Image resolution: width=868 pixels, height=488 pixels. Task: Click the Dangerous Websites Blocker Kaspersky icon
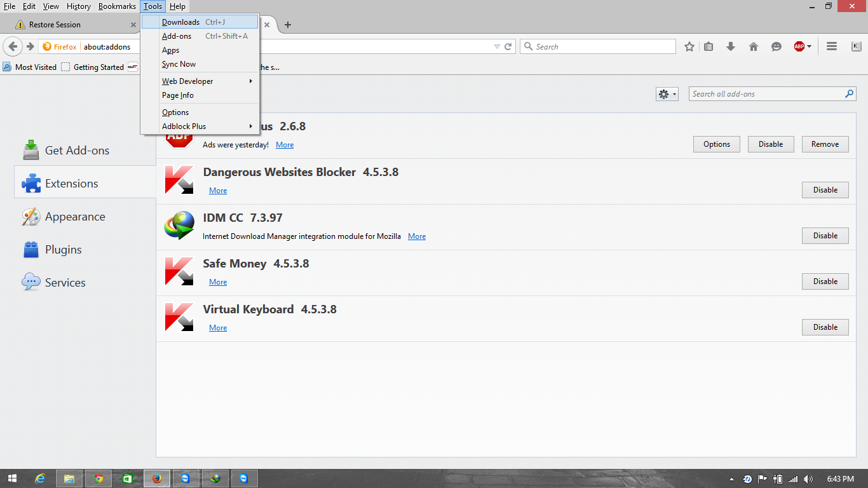(x=179, y=180)
